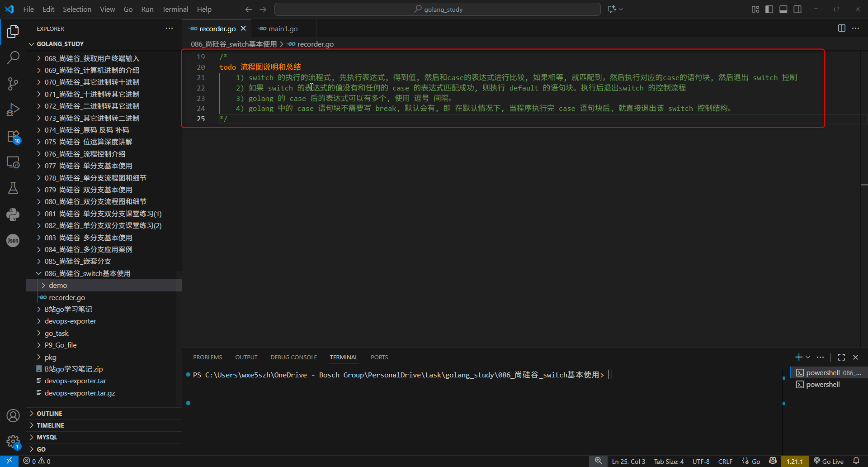Open editor More Actions menu
The width and height of the screenshot is (868, 467).
(856, 29)
